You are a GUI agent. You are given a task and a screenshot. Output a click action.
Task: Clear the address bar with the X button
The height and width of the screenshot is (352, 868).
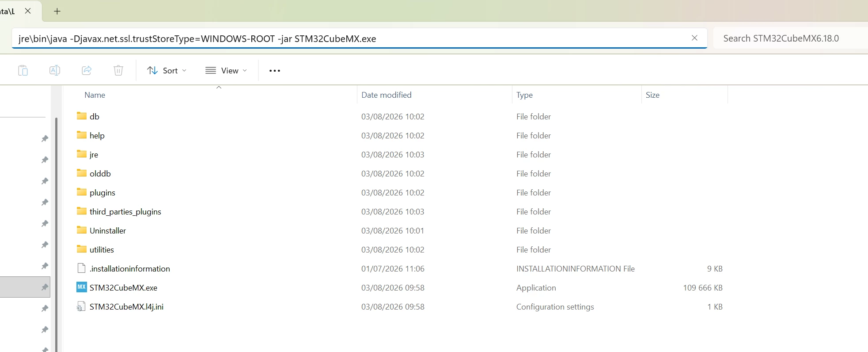click(x=694, y=38)
